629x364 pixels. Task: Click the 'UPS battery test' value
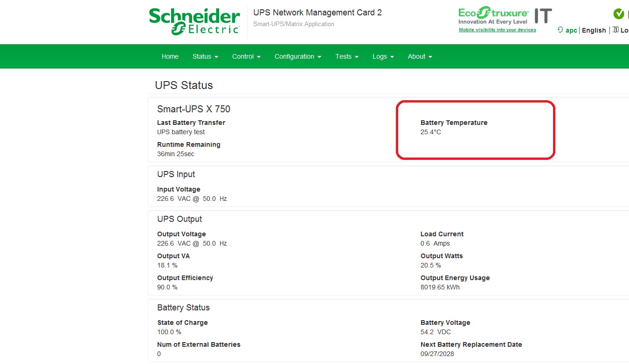(x=181, y=132)
